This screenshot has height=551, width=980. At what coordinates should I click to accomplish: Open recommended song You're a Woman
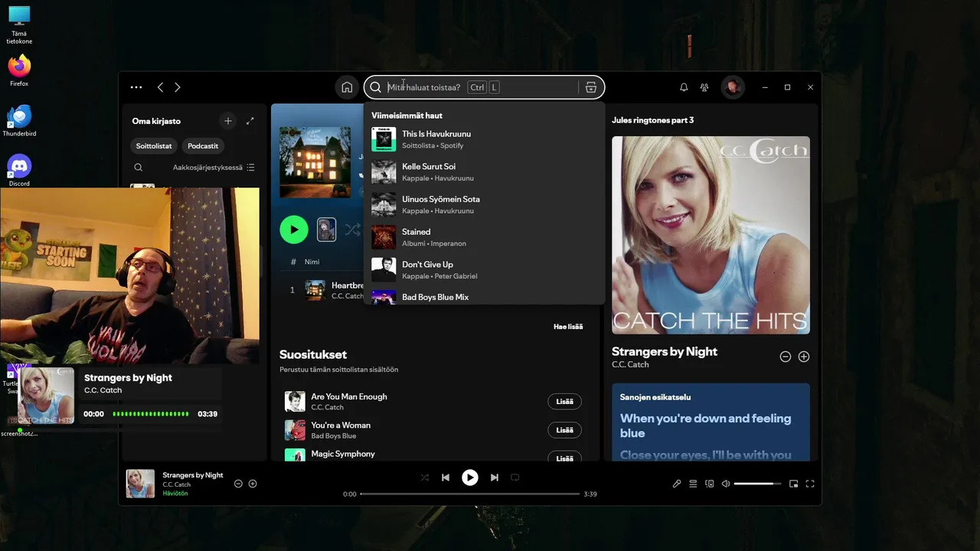(341, 425)
